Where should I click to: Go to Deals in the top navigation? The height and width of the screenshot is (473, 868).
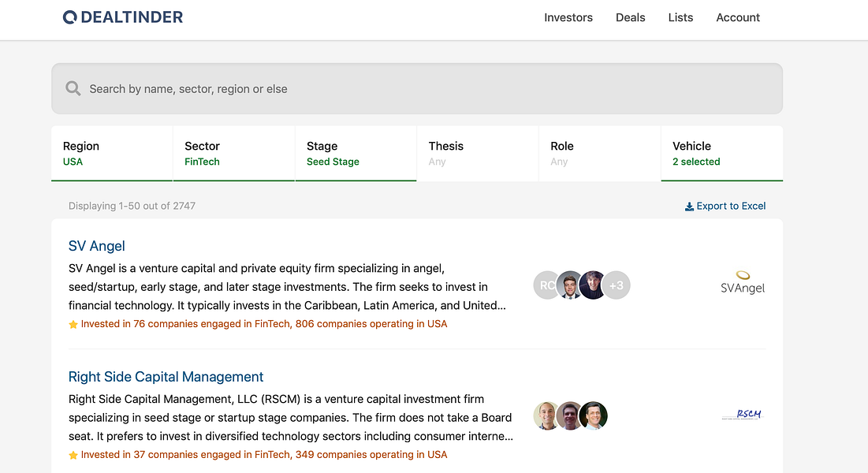click(630, 17)
